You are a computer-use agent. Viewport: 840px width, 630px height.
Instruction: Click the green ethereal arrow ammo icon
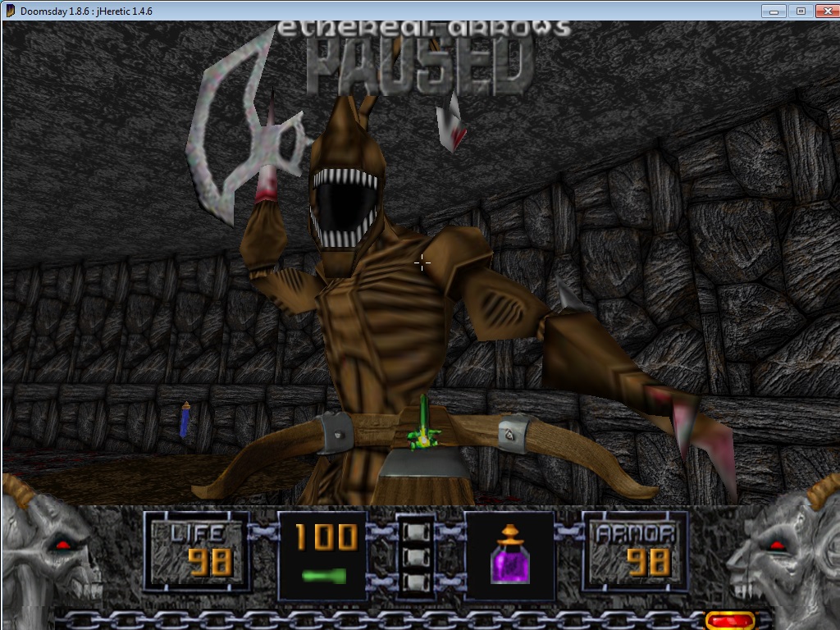[324, 577]
